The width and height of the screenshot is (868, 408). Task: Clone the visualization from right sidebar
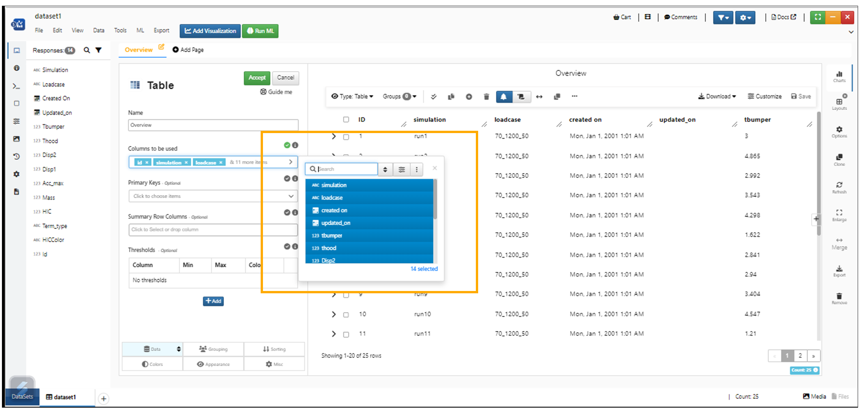click(839, 160)
